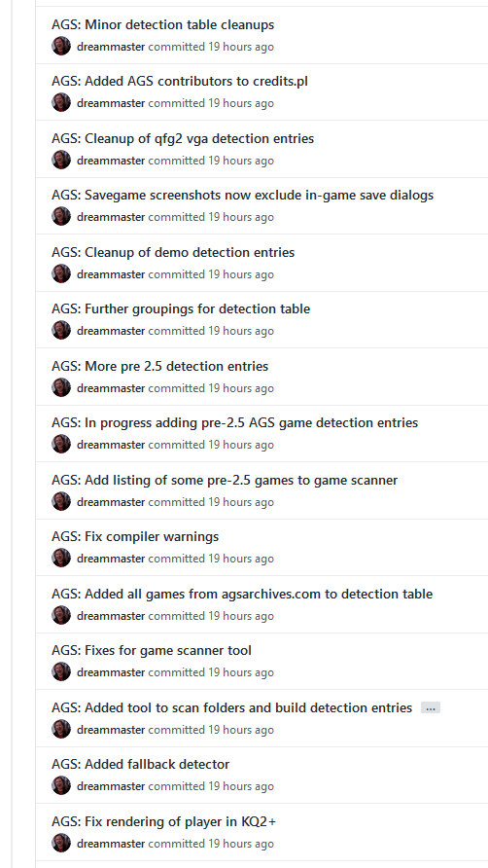Click dreammaster username under Fix compiler warnings
The width and height of the screenshot is (488, 868).
point(111,559)
